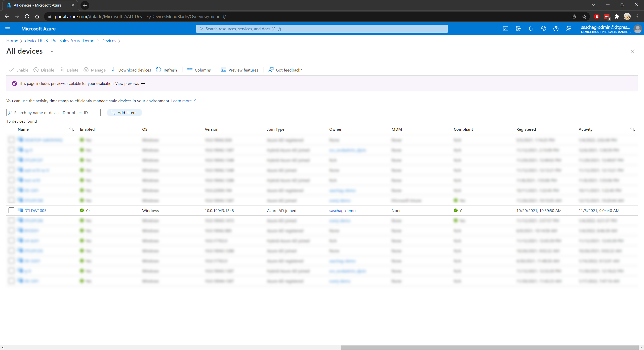
Task: Open the ellipsis menu next to All devices
Action: pos(52,51)
